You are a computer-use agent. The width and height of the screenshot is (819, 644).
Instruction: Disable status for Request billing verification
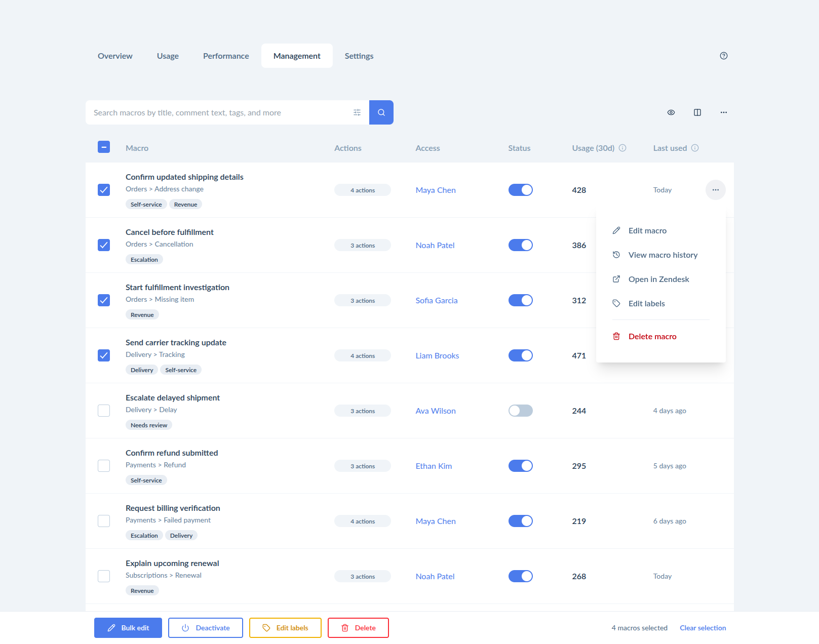(x=521, y=521)
